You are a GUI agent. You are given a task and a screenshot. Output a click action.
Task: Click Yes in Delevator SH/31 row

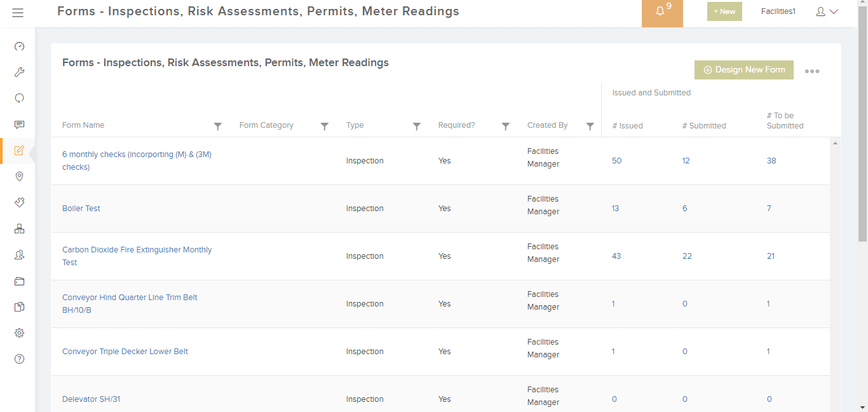pos(445,399)
